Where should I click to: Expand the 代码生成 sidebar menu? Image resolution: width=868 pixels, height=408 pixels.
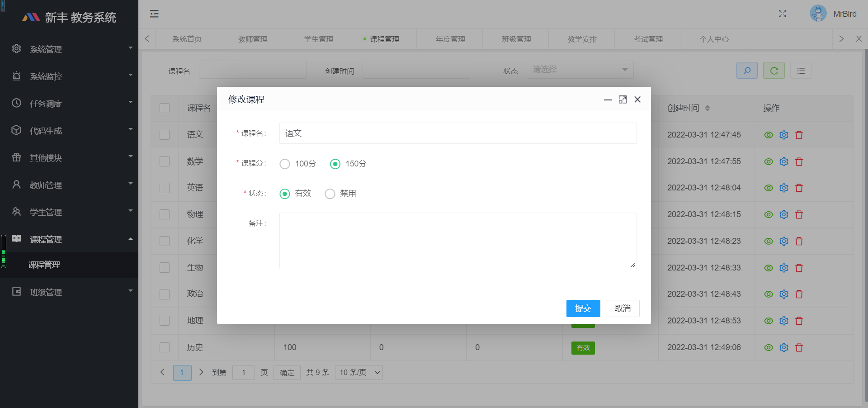(69, 130)
